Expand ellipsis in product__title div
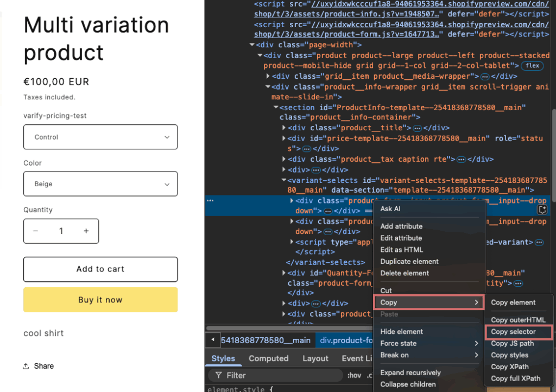The image size is (556, 392). point(417,128)
